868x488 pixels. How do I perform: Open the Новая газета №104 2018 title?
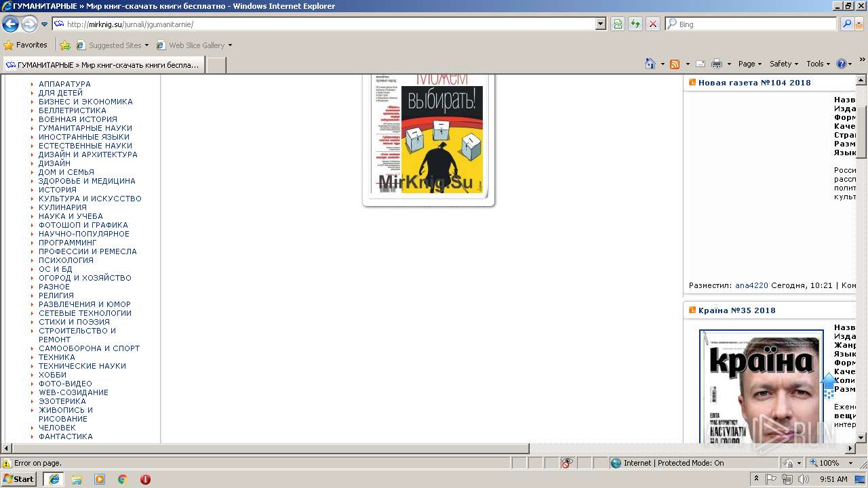click(x=755, y=83)
